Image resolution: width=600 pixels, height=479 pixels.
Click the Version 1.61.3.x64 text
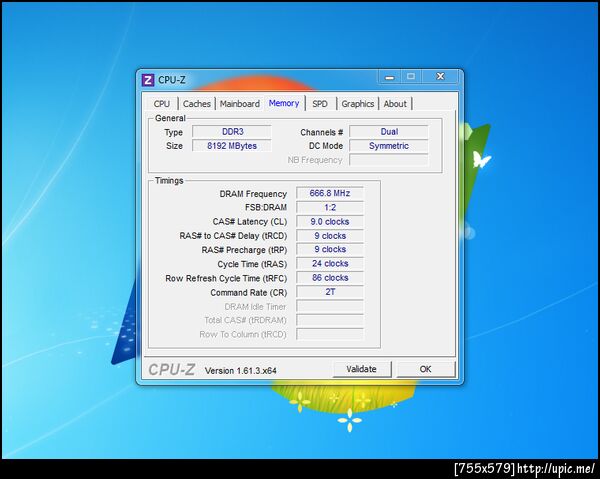(x=241, y=370)
